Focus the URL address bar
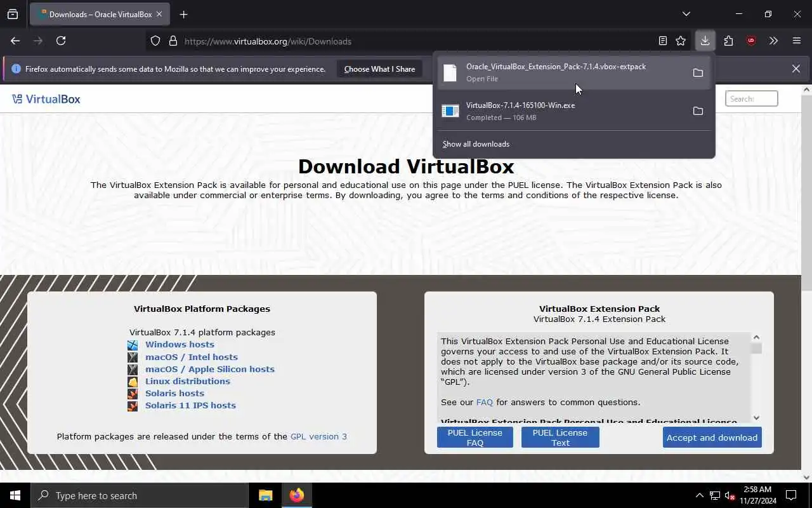812x508 pixels. [x=419, y=41]
